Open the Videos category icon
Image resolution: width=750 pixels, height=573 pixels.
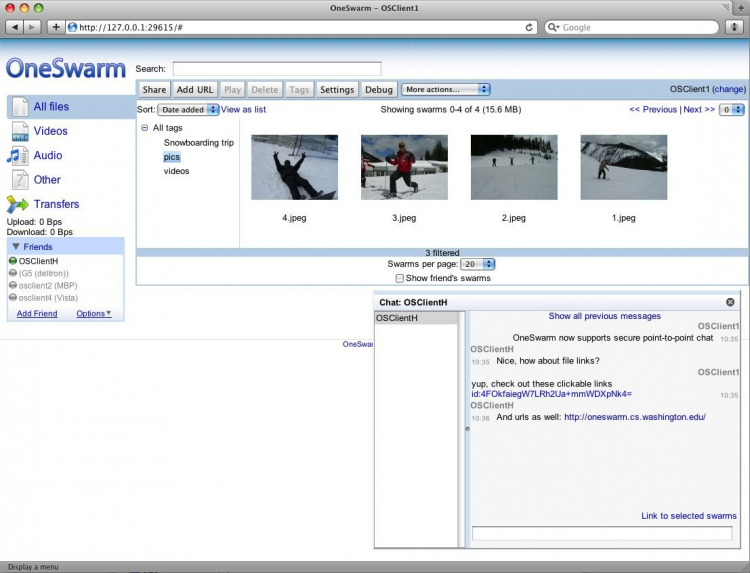20,131
